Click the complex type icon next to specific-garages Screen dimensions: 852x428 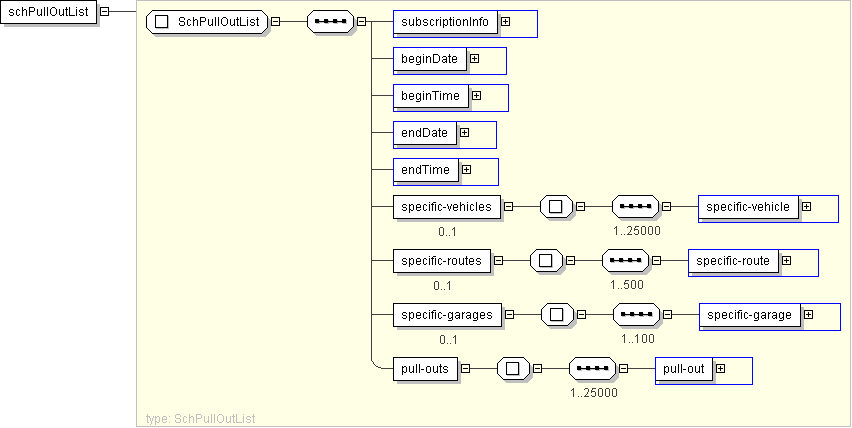pyautogui.click(x=556, y=315)
